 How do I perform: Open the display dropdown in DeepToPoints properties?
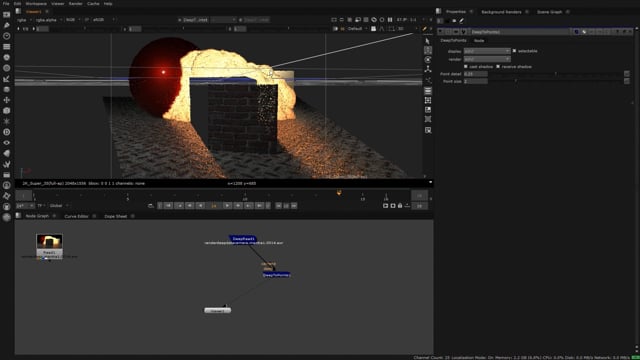point(487,51)
